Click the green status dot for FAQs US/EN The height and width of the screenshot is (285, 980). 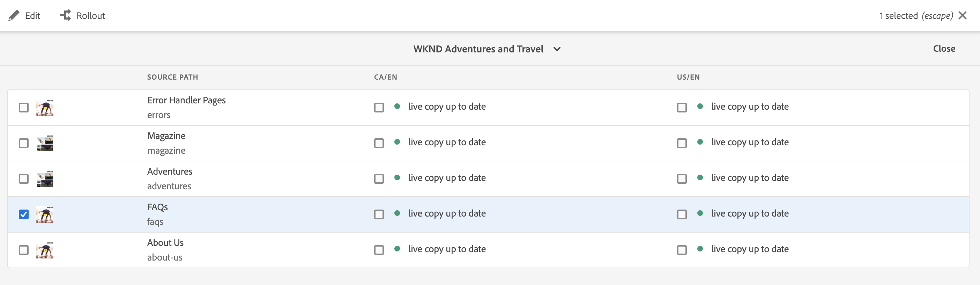(x=700, y=213)
